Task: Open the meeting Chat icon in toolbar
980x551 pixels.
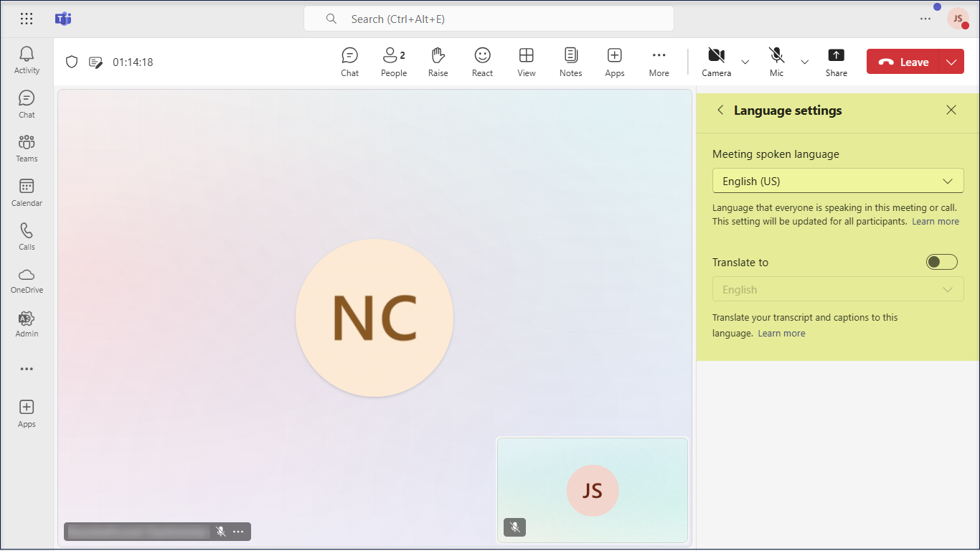Action: click(x=349, y=62)
